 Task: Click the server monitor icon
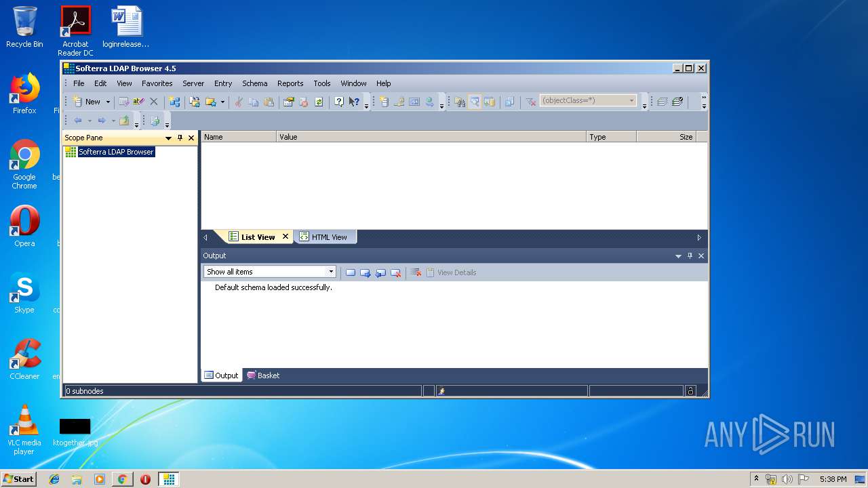414,102
